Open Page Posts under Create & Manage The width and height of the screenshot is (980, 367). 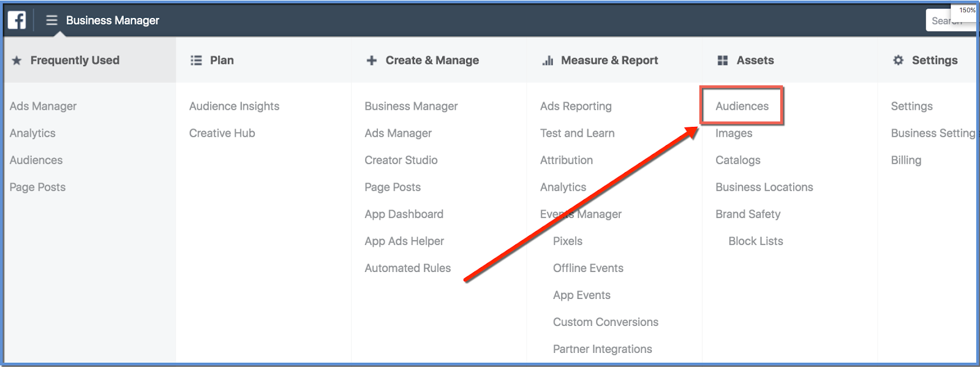393,187
